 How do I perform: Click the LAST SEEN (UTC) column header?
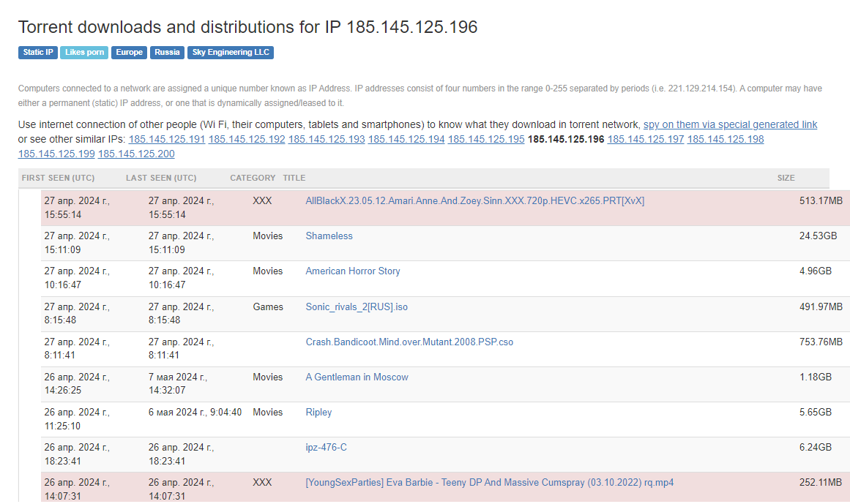[x=161, y=178]
